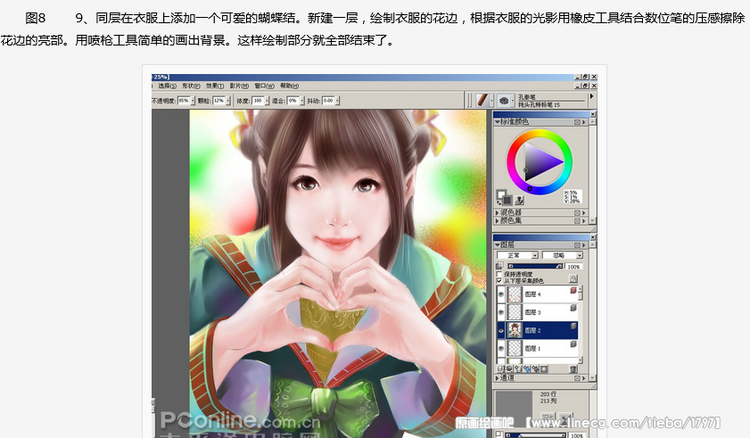Click the new layer icon in layers footer

point(518,369)
